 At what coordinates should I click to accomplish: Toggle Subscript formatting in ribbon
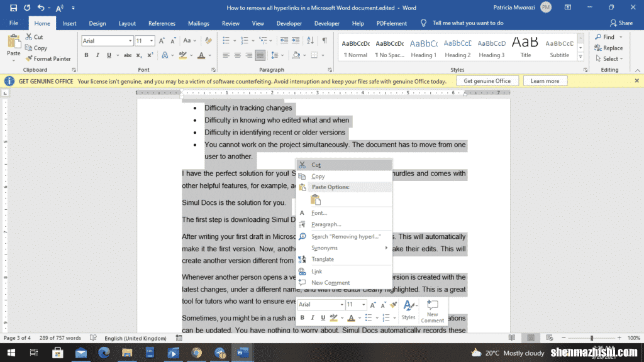tap(139, 55)
